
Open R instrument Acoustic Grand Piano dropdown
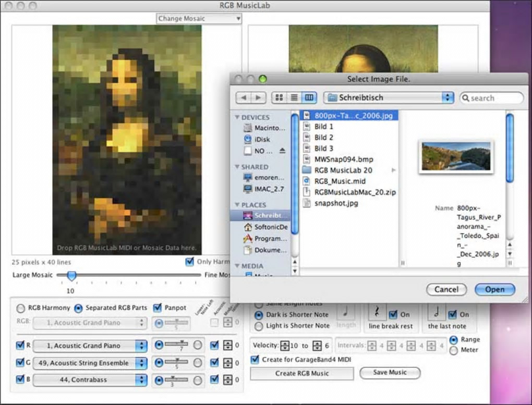pyautogui.click(x=90, y=346)
